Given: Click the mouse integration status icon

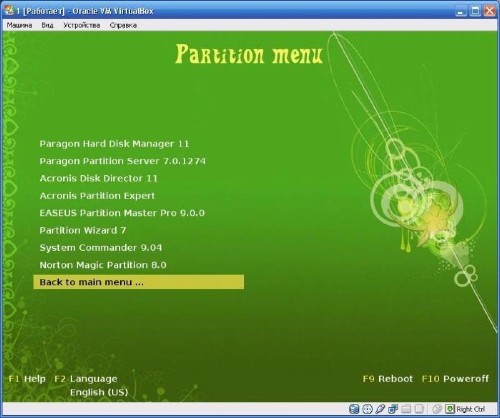Looking at the screenshot, I should [437, 409].
